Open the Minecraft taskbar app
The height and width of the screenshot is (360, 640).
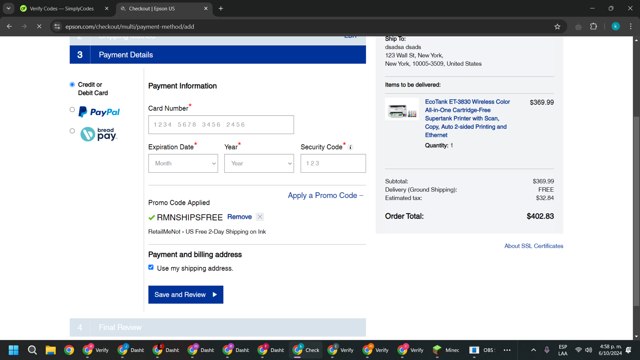446,350
